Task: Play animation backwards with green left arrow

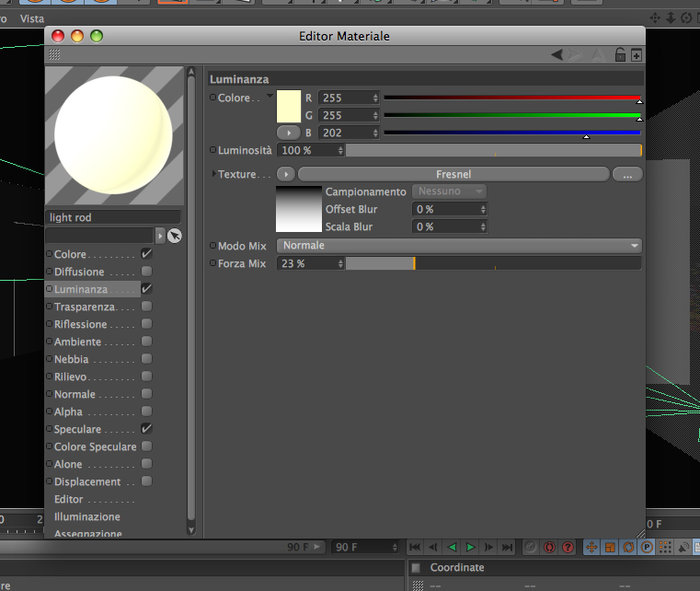Action: (452, 547)
